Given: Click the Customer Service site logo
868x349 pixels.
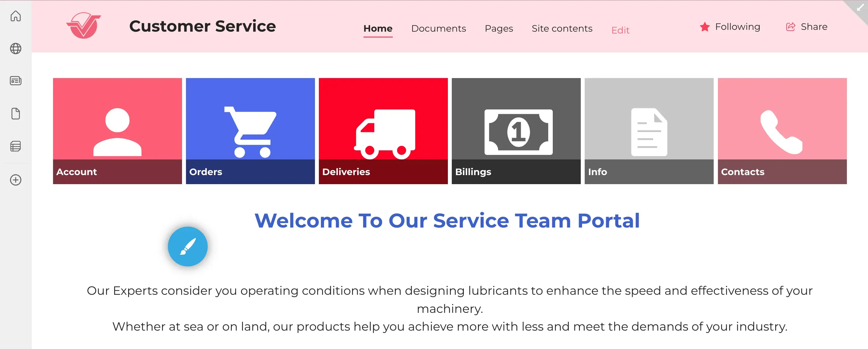Looking at the screenshot, I should [x=83, y=26].
